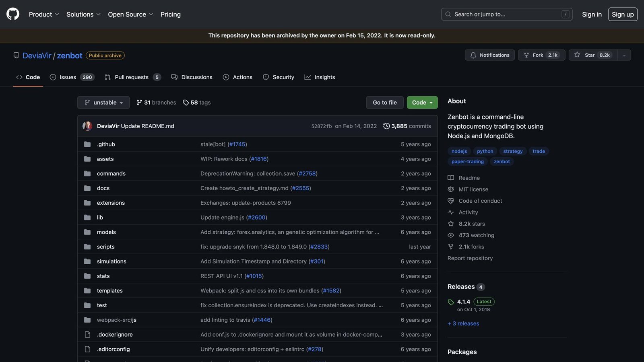The width and height of the screenshot is (644, 362).
Task: Select the Readme book icon
Action: click(451, 177)
